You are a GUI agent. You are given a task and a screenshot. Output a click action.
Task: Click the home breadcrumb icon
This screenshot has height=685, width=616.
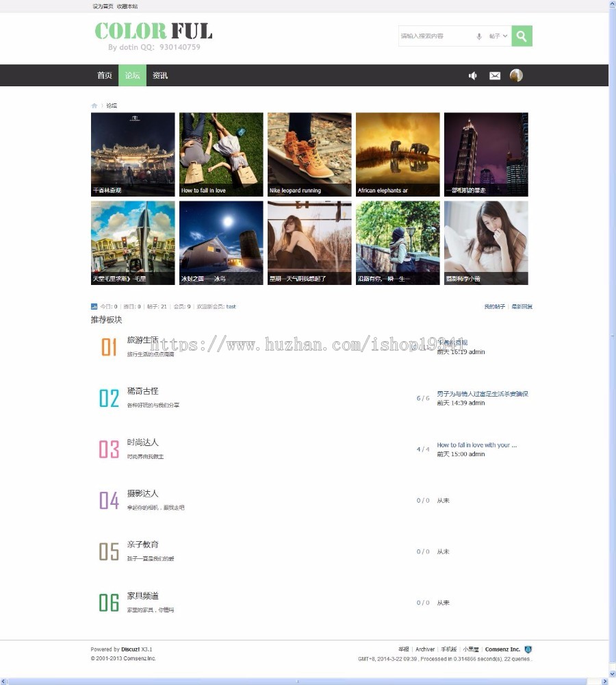(94, 105)
